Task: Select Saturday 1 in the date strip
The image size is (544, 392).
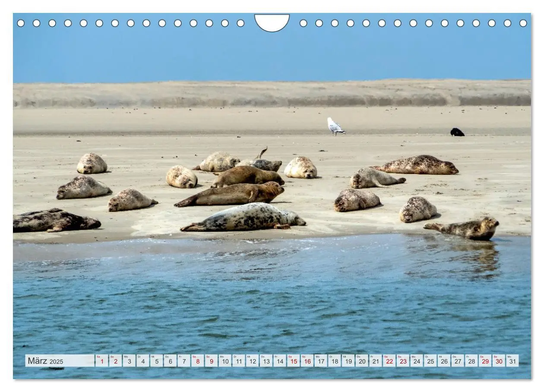Action: 101,361
